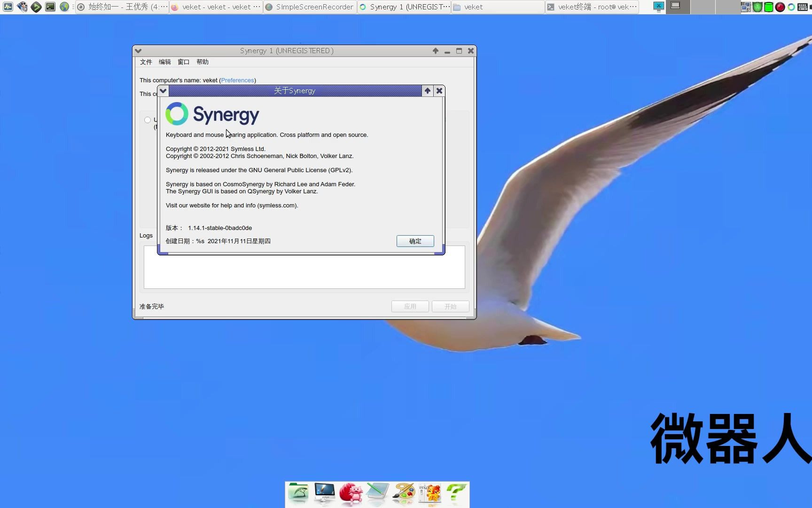Open the green question mark help dock icon

click(456, 493)
